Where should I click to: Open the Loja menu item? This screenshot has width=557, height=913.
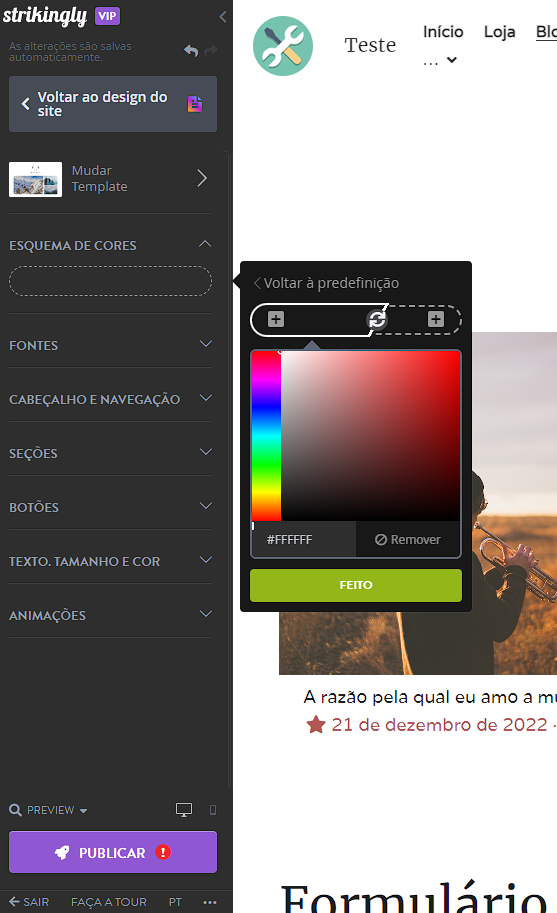[x=499, y=31]
